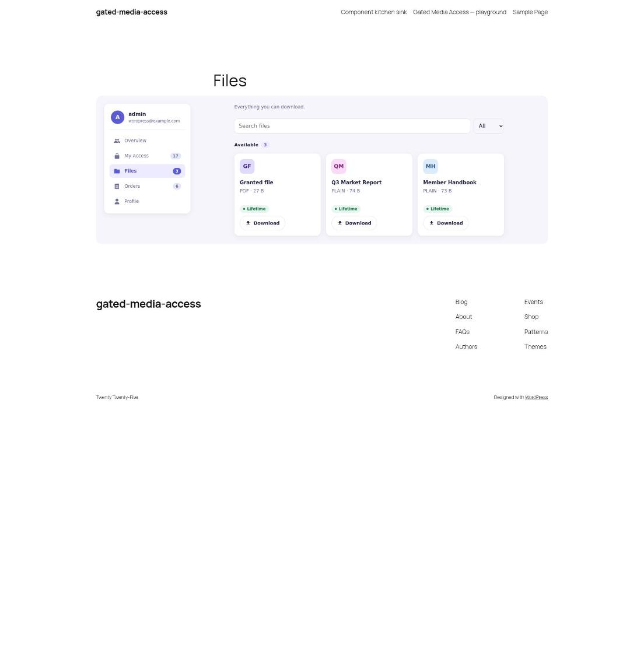This screenshot has height=649, width=644.
Task: Download the Member Handbook
Action: [446, 223]
